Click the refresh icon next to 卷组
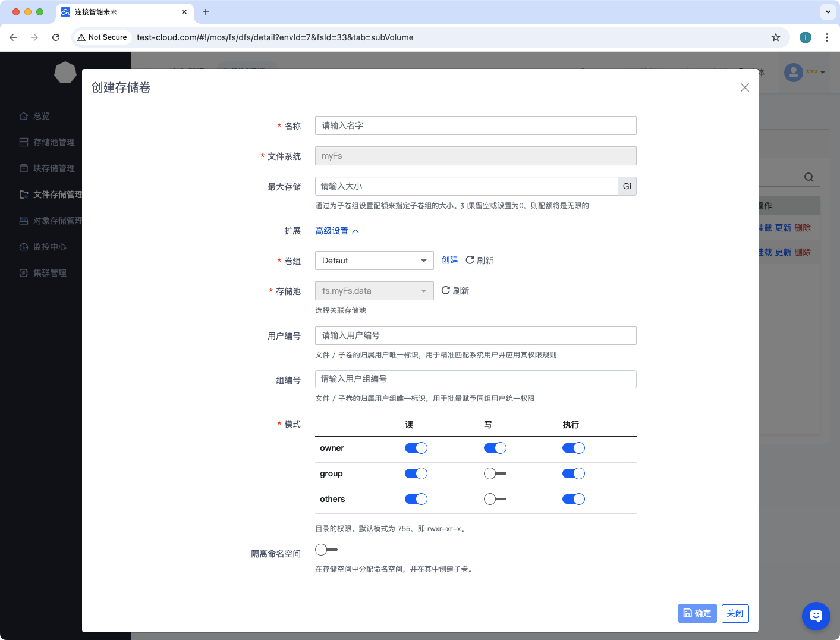Screen dimensions: 840x640 click(x=470, y=261)
